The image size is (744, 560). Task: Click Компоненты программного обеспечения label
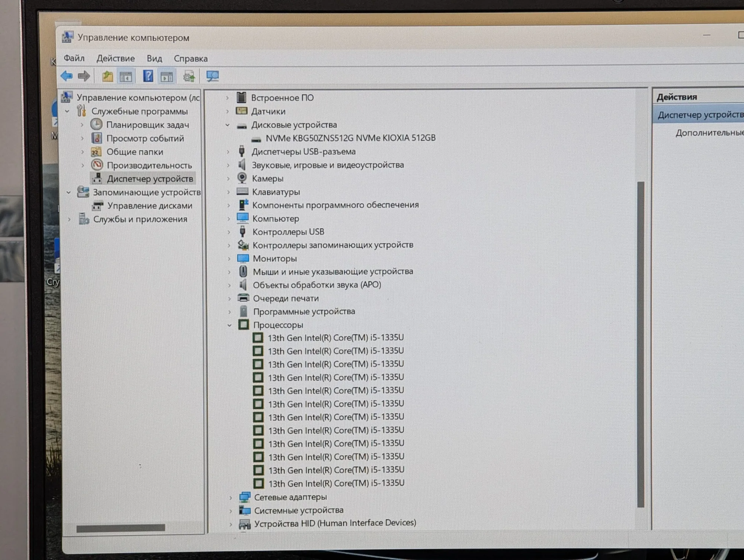(336, 205)
